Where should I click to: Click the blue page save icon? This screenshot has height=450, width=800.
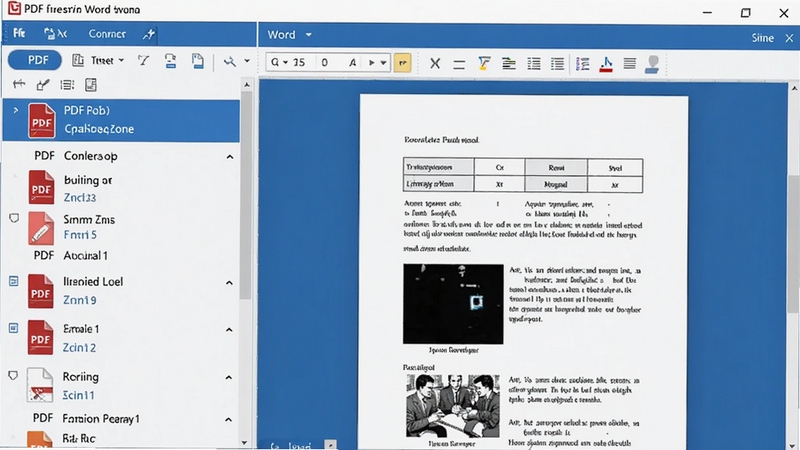[x=198, y=61]
